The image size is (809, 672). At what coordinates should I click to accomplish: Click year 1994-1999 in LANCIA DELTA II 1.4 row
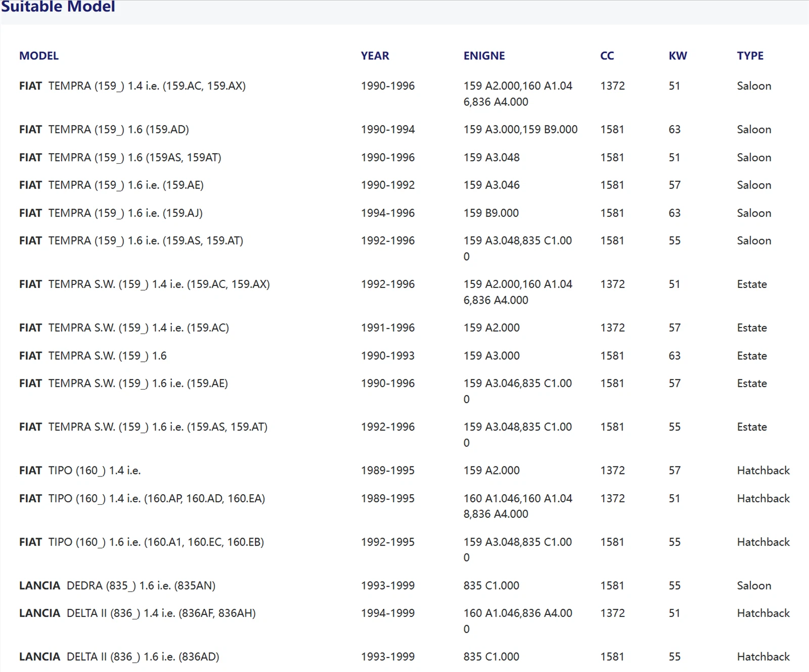pos(388,613)
